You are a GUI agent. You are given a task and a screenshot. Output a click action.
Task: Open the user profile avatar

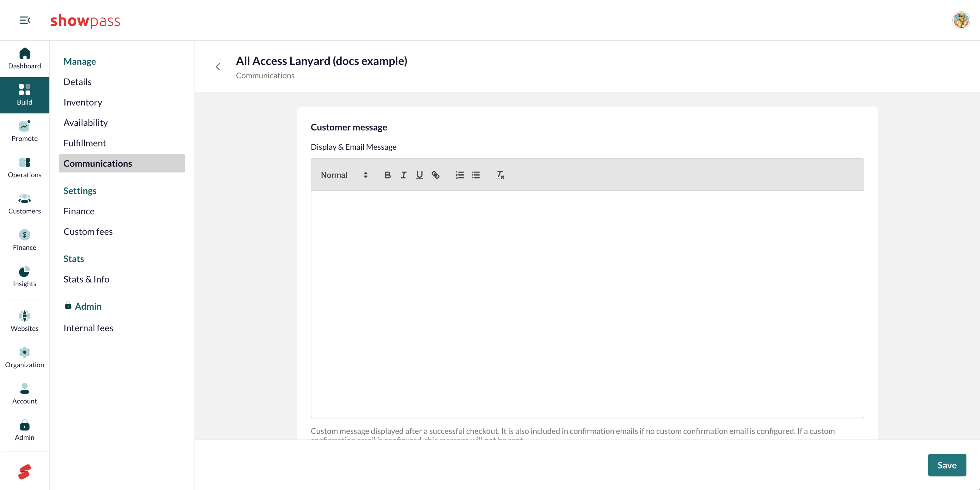[x=961, y=20]
